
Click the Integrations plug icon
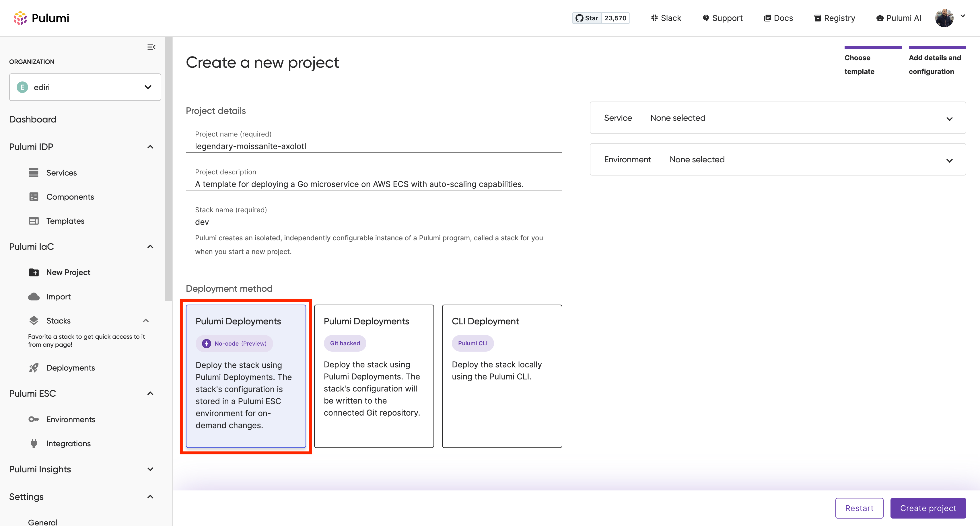(x=34, y=443)
